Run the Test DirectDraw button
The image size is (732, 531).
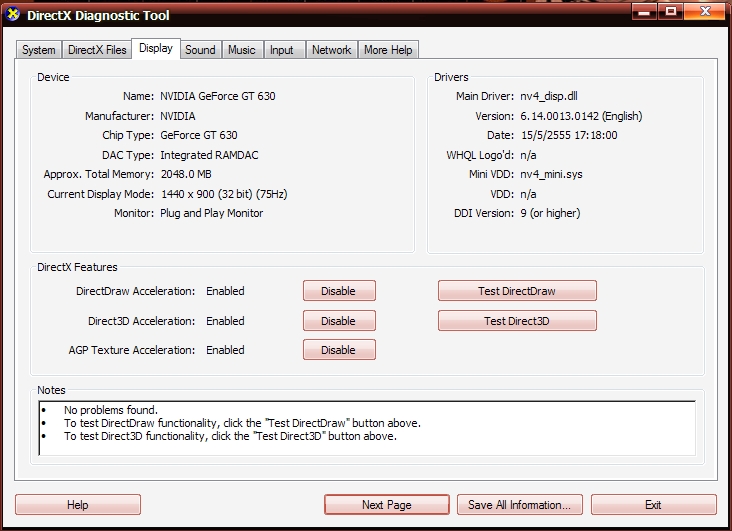coord(517,291)
